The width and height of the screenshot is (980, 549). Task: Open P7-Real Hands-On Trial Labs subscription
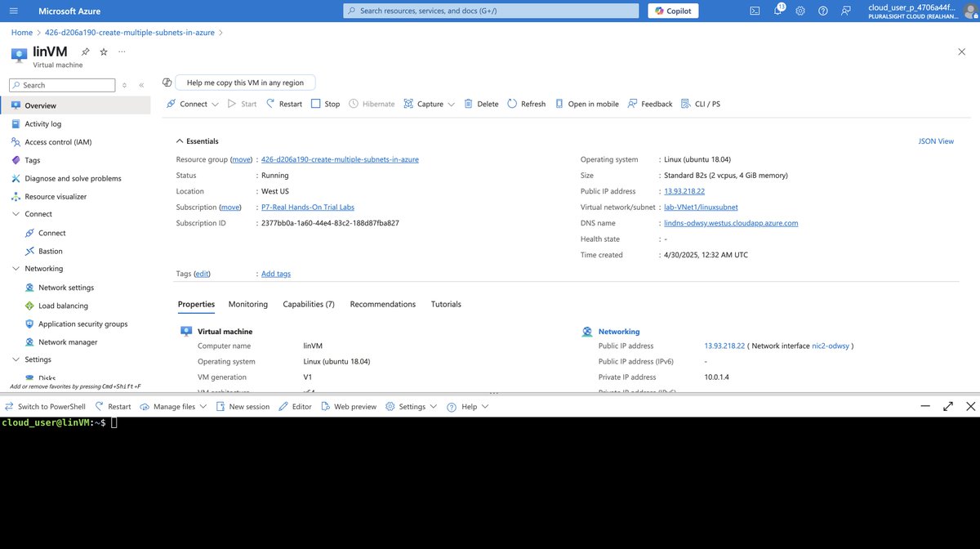pyautogui.click(x=308, y=208)
